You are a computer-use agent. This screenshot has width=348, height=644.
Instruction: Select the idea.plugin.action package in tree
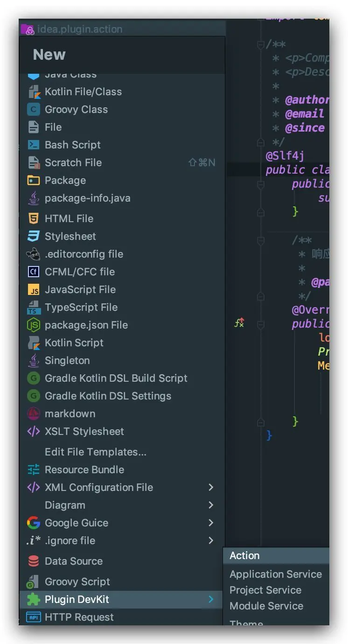click(79, 29)
